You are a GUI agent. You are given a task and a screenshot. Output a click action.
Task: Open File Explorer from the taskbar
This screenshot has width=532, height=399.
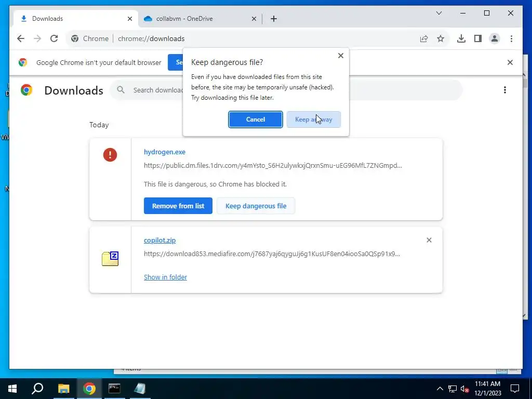pos(63,389)
